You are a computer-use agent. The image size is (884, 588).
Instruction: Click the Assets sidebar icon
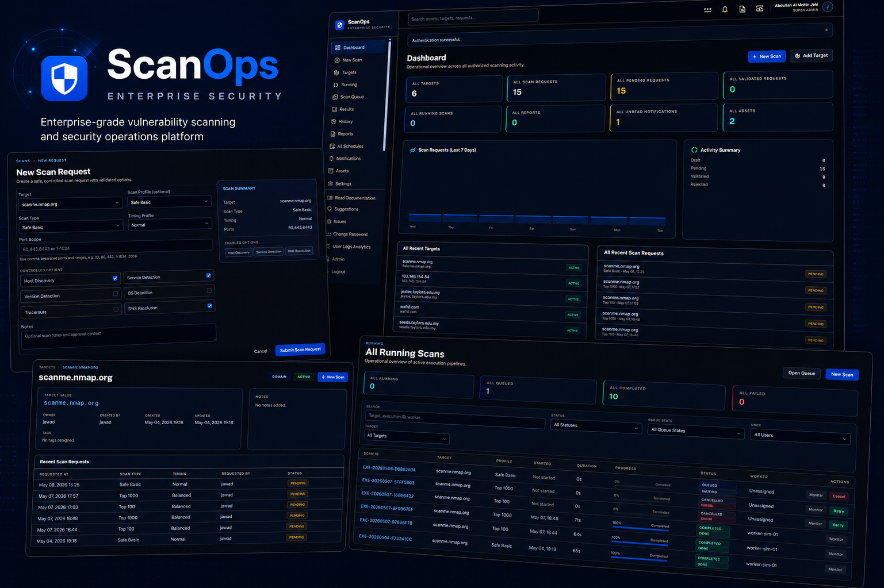[x=331, y=171]
